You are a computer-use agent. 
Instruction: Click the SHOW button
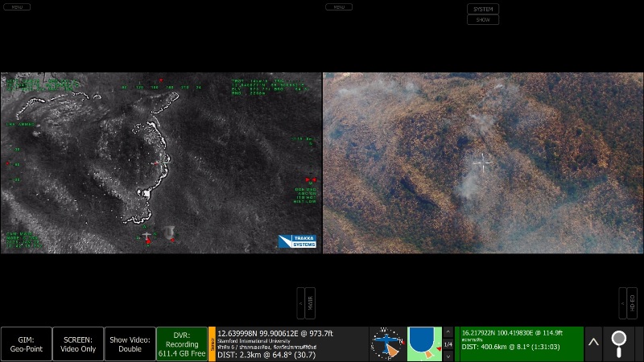pyautogui.click(x=483, y=19)
